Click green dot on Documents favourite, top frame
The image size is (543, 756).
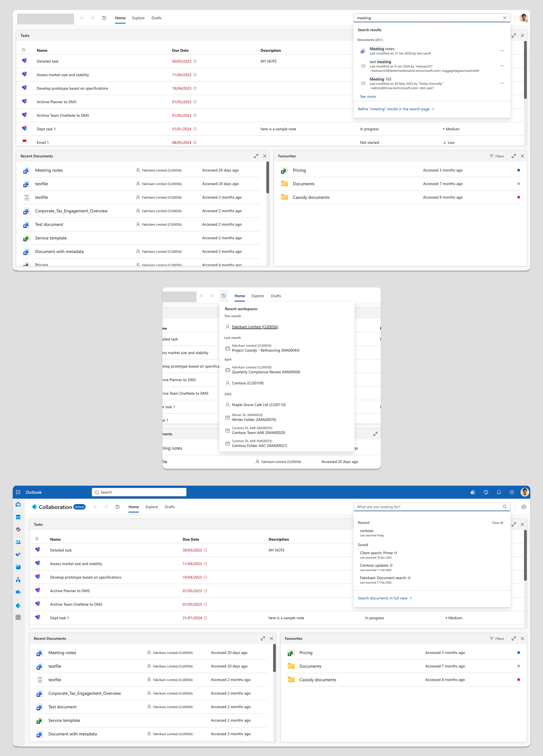coord(518,184)
